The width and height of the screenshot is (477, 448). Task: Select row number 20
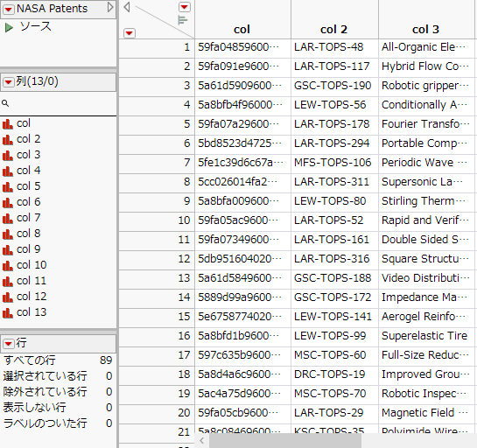click(157, 413)
